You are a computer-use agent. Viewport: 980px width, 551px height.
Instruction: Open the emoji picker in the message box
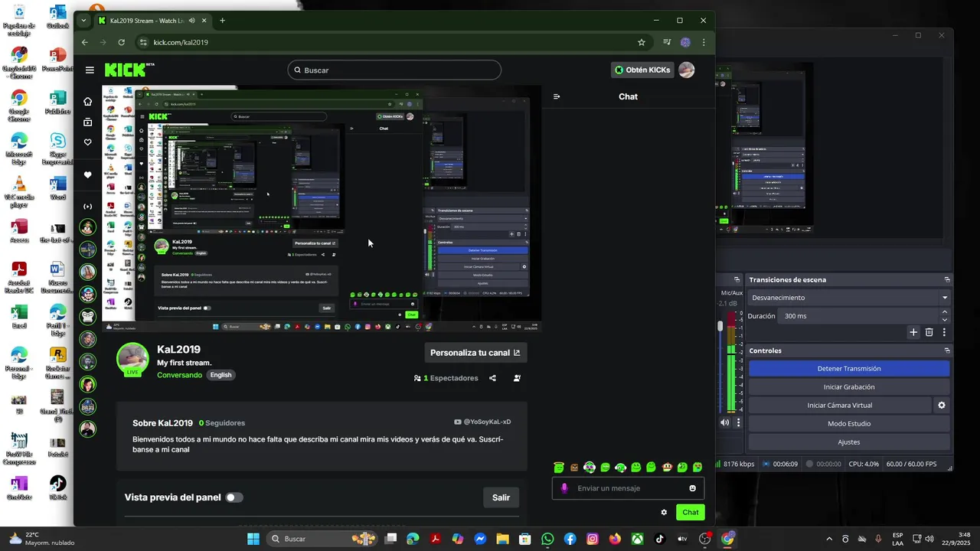coord(693,488)
